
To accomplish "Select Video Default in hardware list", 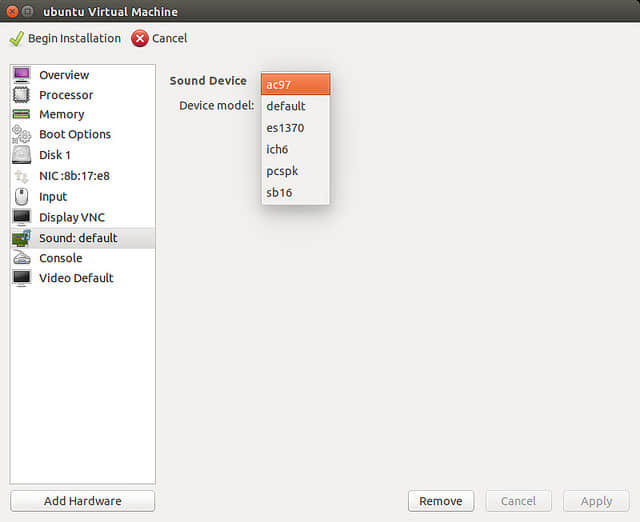I will pyautogui.click(x=76, y=278).
